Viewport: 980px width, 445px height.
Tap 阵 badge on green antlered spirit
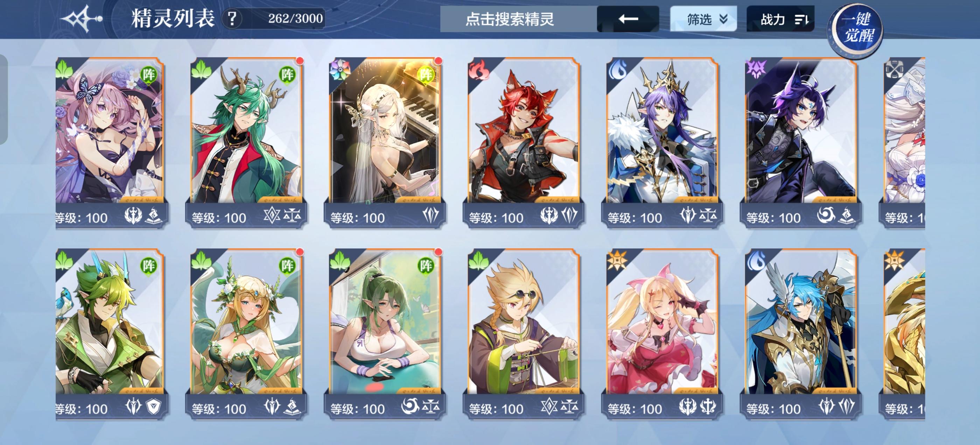click(287, 74)
